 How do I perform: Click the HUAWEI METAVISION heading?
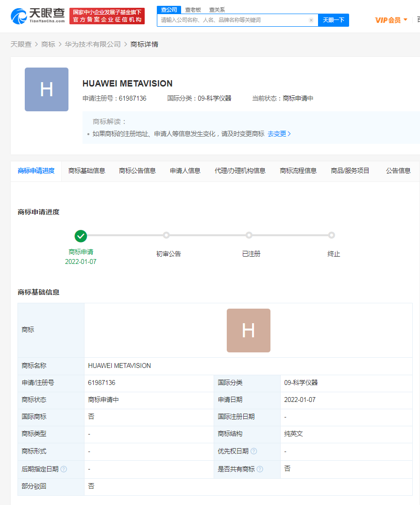127,84
